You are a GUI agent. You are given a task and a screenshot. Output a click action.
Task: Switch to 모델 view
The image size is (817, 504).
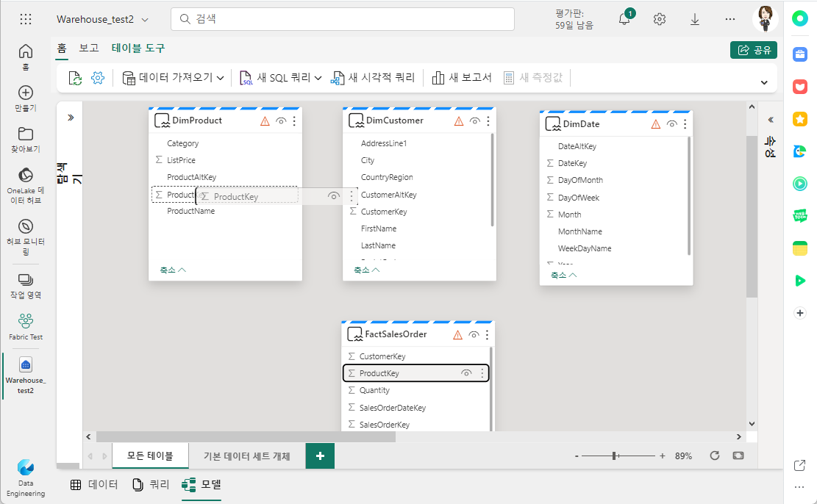click(201, 485)
